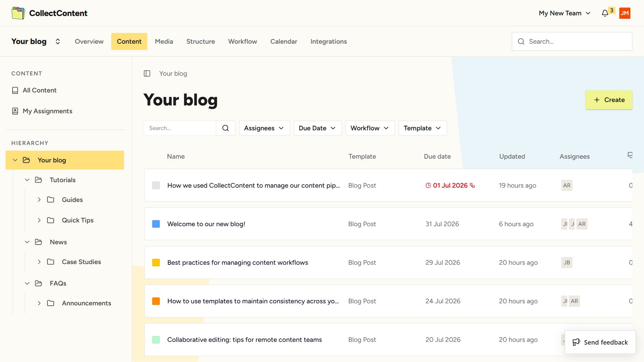This screenshot has height=362, width=644.
Task: Click the Quick Tips folder icon
Action: [51, 220]
